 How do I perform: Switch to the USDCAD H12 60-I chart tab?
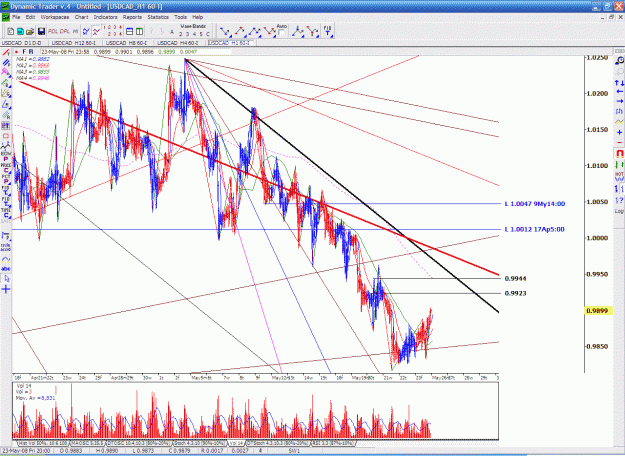75,43
